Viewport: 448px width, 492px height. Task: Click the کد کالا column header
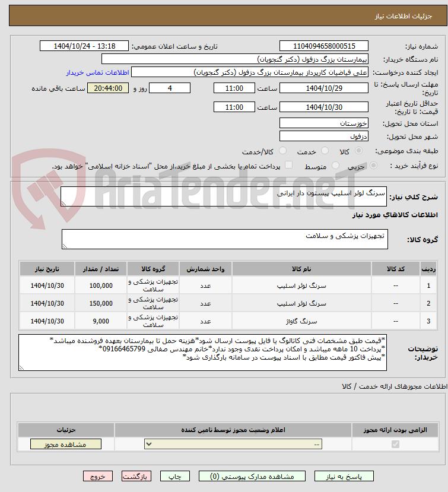(x=396, y=269)
